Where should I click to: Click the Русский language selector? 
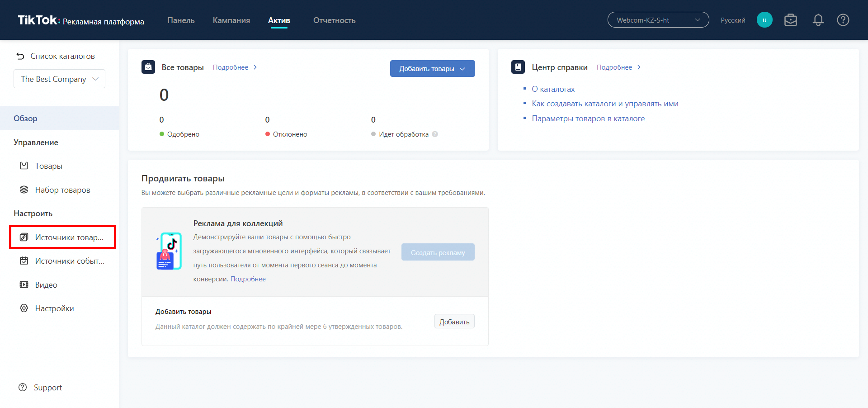[732, 20]
